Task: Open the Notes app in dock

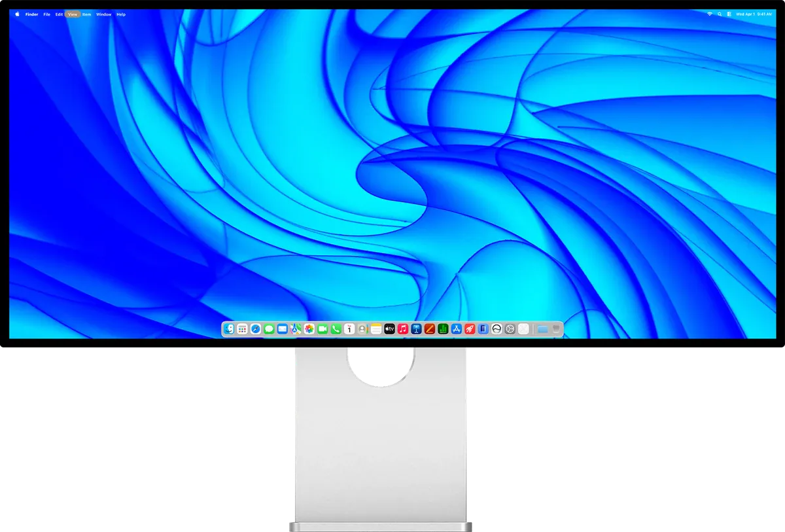Action: (x=376, y=329)
